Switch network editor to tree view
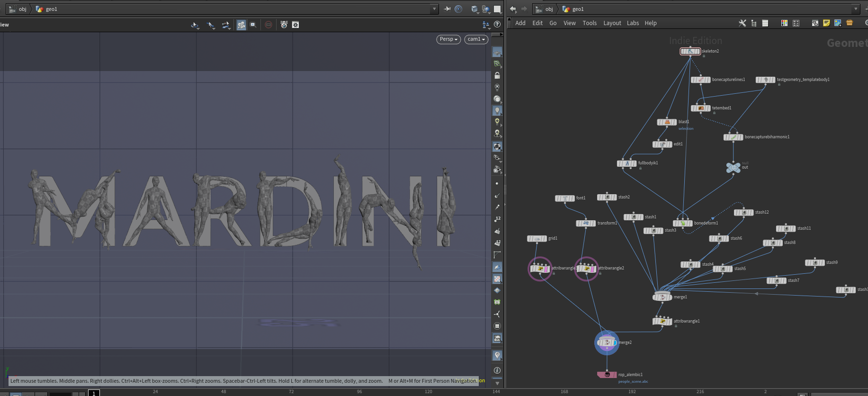 click(753, 23)
